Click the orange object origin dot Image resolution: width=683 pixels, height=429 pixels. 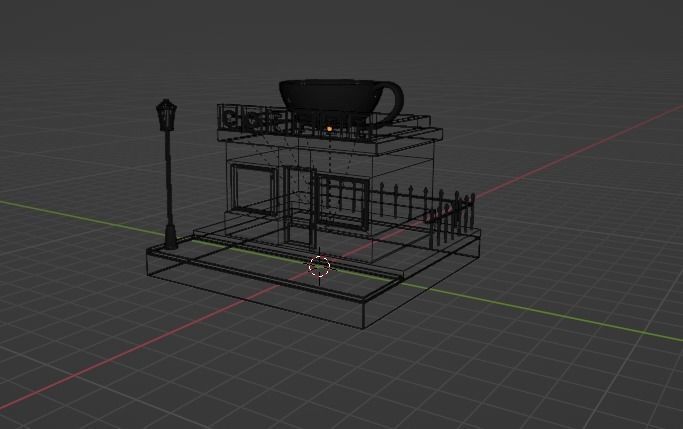click(x=330, y=129)
